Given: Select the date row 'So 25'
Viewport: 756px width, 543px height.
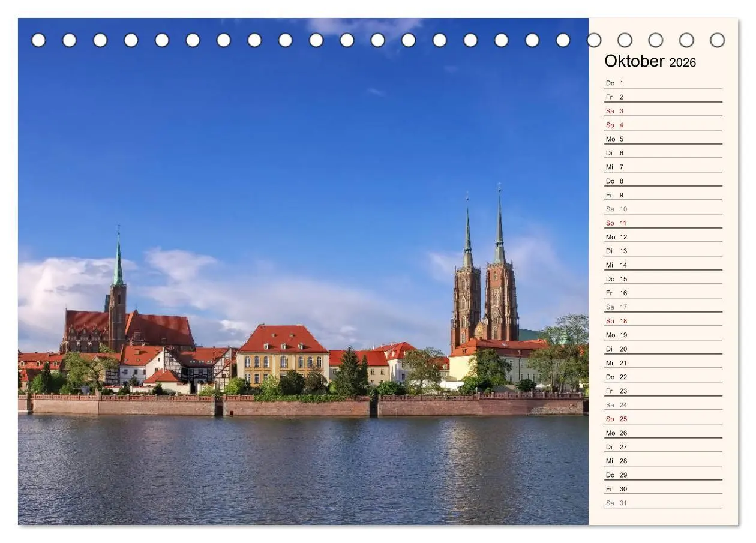Looking at the screenshot, I should [663, 419].
